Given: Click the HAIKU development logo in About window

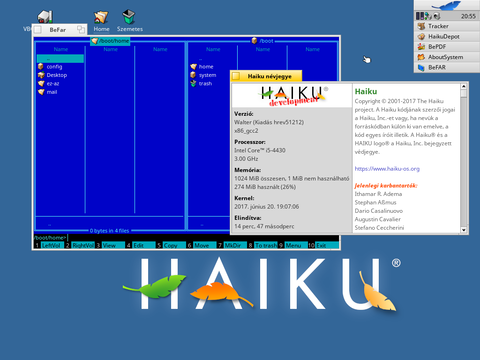Looking at the screenshot, I should [x=292, y=96].
